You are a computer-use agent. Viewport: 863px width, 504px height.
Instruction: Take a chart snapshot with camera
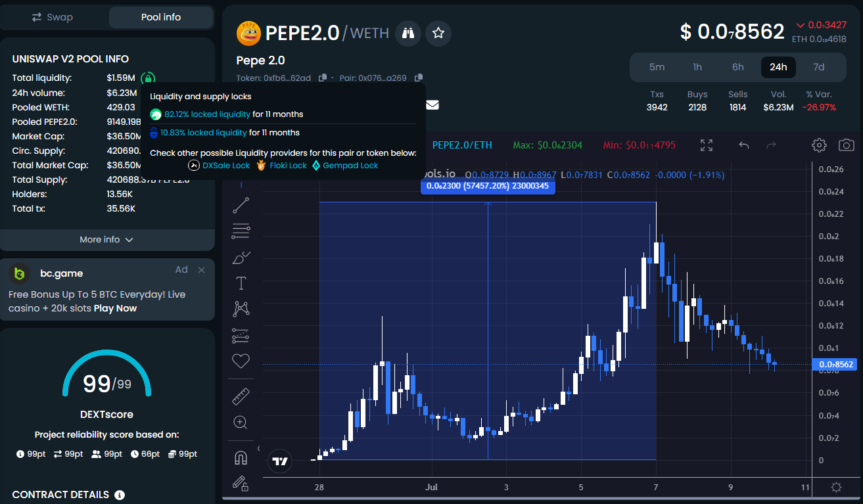point(847,145)
